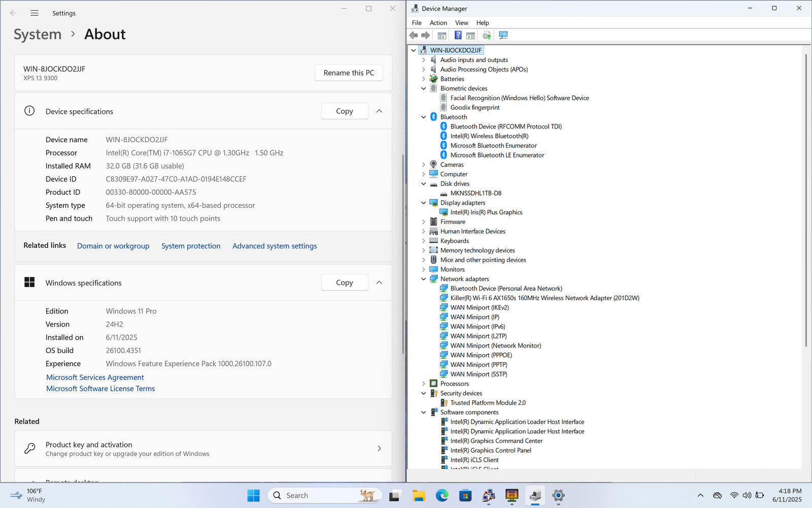
Task: Open the weather widget showing 106°F
Action: (28, 495)
